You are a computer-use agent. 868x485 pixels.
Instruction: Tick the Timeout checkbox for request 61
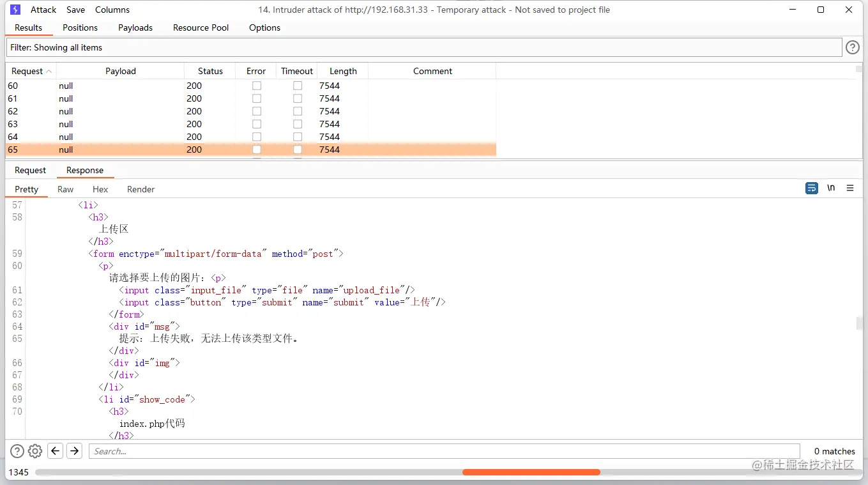(x=298, y=98)
